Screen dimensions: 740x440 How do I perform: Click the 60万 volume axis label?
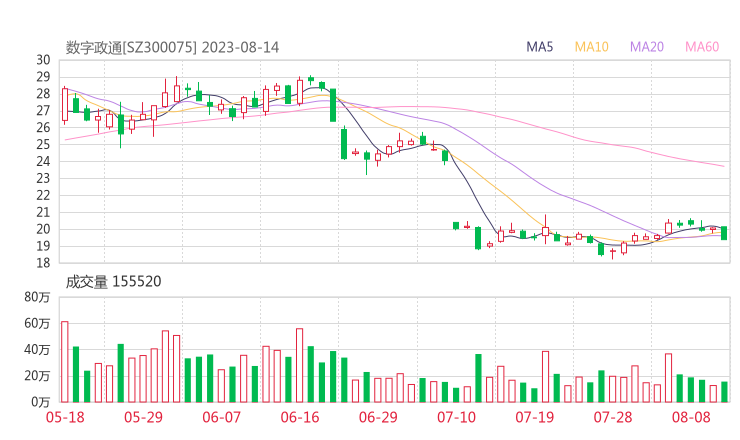point(37,323)
